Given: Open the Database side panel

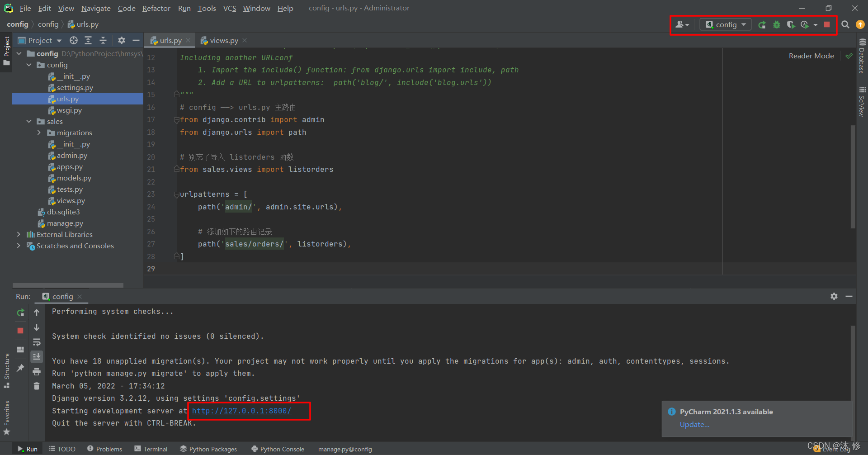Looking at the screenshot, I should 862,56.
